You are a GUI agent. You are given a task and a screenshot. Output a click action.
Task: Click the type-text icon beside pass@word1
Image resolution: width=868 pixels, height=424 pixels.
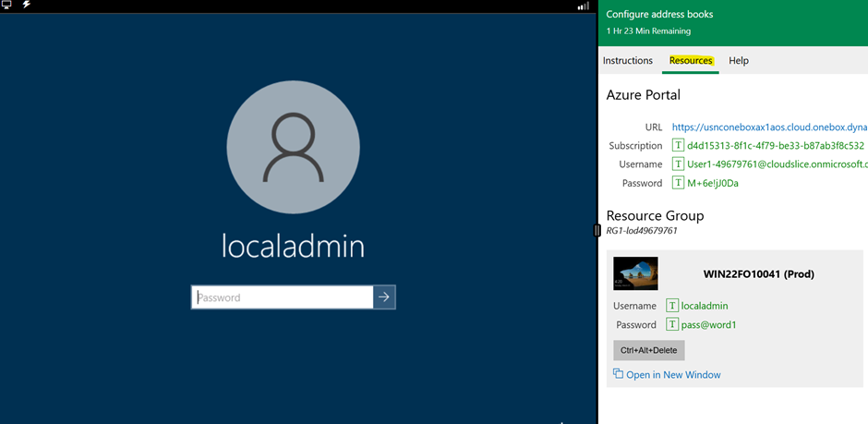[672, 325]
